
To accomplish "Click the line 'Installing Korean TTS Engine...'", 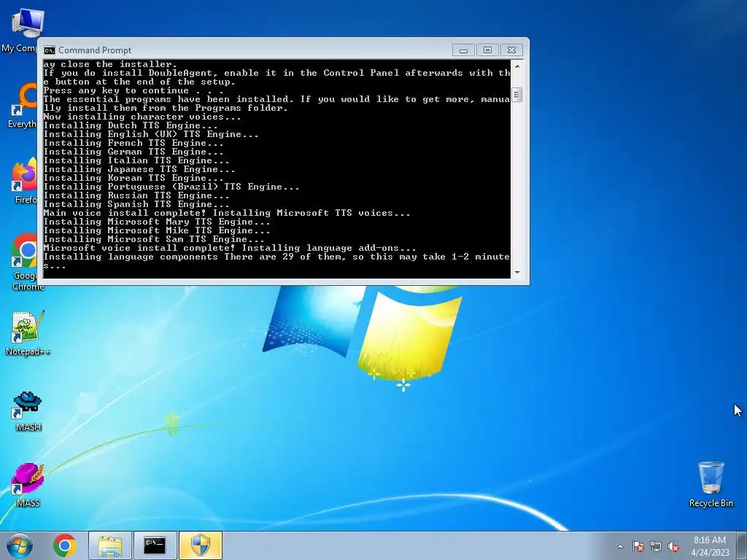I will [x=133, y=178].
